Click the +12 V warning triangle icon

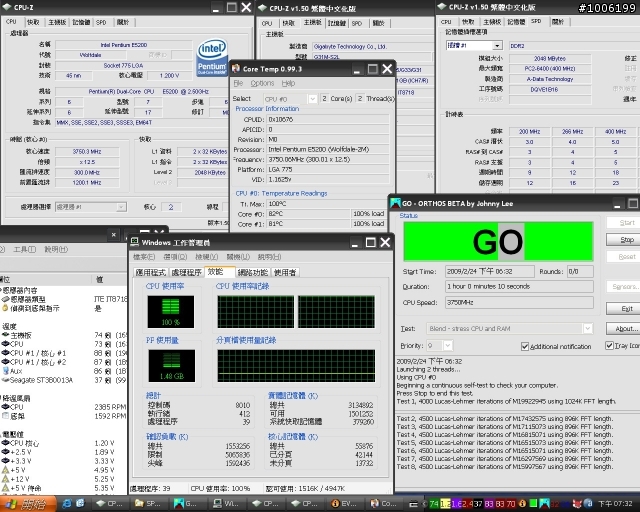pos(5,479)
